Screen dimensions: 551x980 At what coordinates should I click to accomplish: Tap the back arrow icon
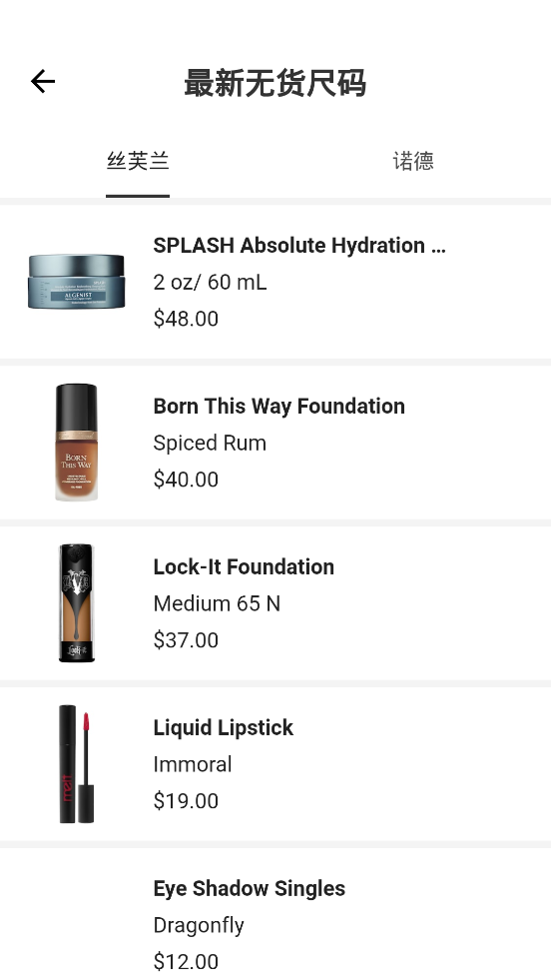[43, 81]
